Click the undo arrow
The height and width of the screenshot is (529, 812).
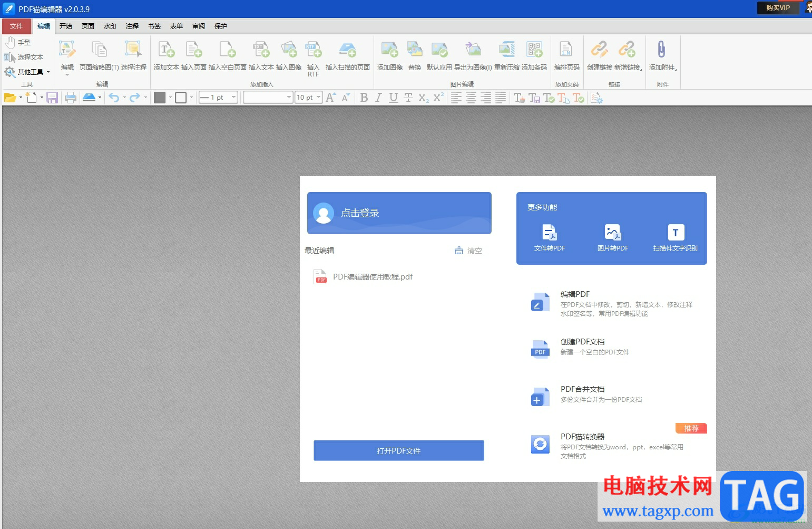coord(114,98)
